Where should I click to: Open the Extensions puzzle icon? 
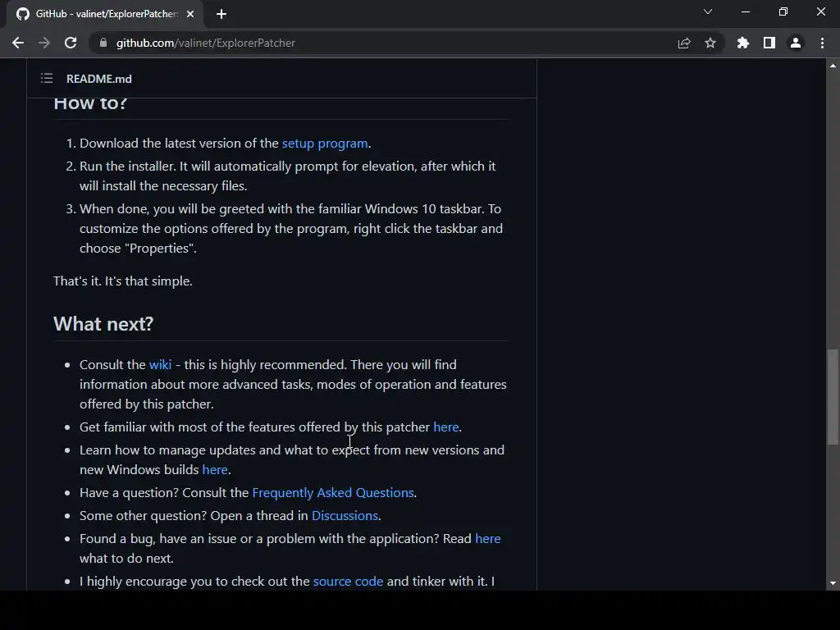(743, 43)
